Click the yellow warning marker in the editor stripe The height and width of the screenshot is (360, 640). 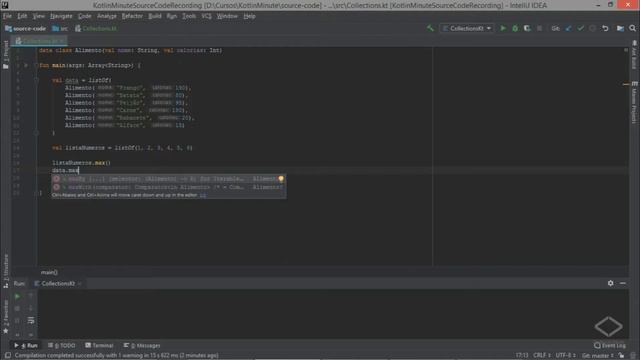626,84
